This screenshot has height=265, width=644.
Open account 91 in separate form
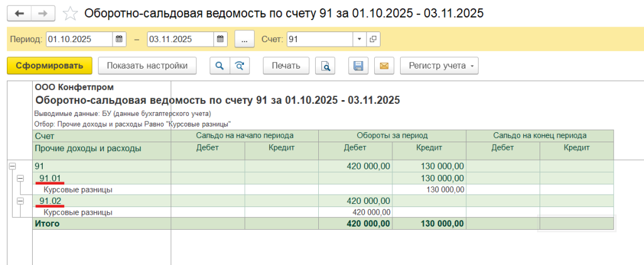click(x=373, y=39)
